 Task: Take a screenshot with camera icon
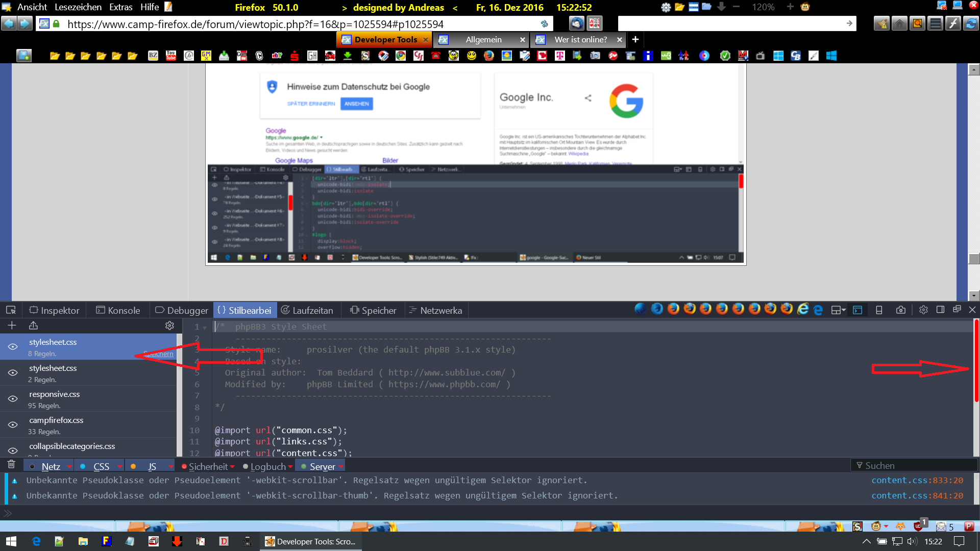[x=900, y=310]
